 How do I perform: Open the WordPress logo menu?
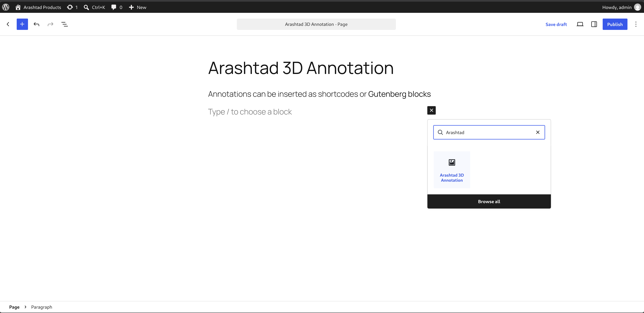(x=6, y=7)
